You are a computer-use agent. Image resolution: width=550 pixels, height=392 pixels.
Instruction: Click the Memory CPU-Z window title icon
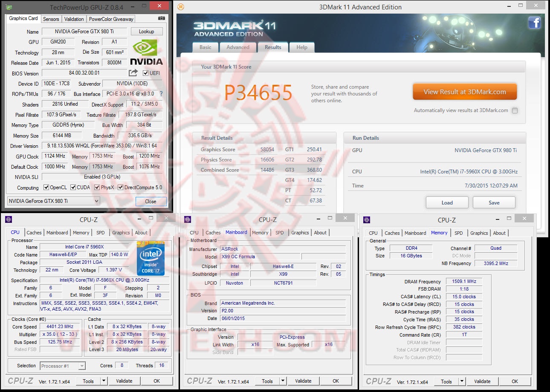click(367, 219)
